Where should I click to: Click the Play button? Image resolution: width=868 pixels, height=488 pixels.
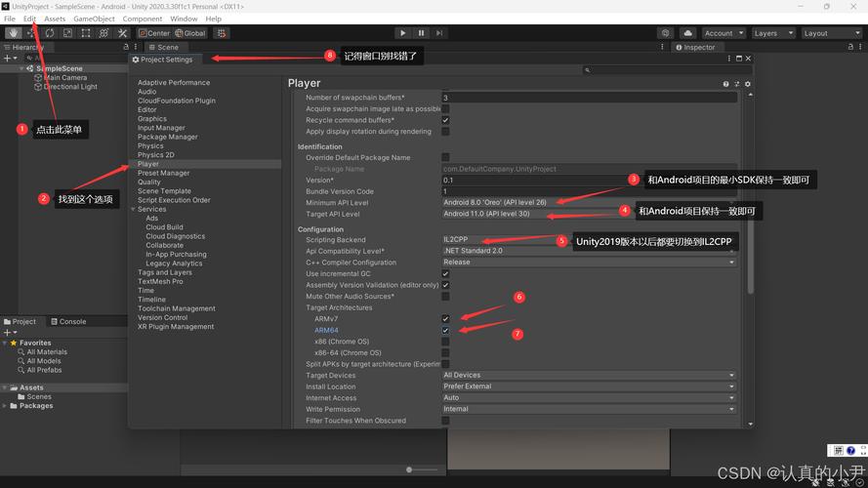pos(403,33)
